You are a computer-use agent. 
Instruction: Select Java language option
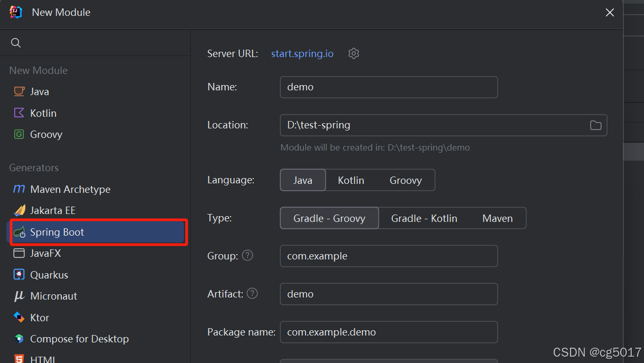[x=303, y=180]
